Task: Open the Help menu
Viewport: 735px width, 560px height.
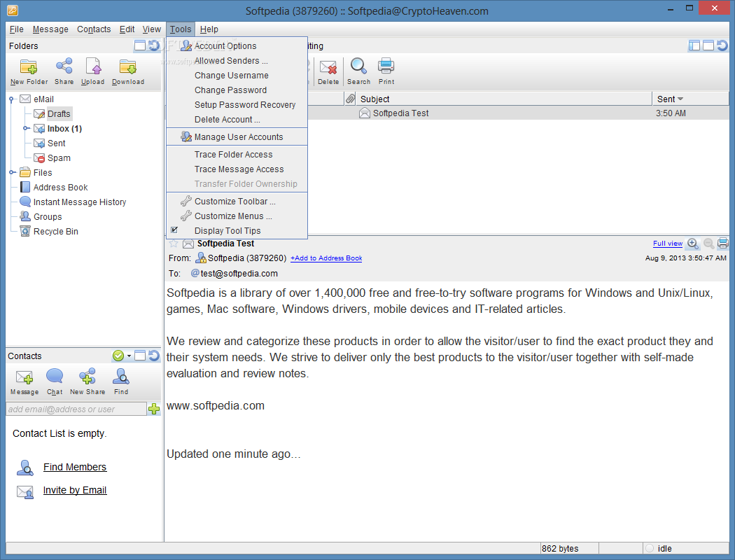Action: pyautogui.click(x=209, y=29)
